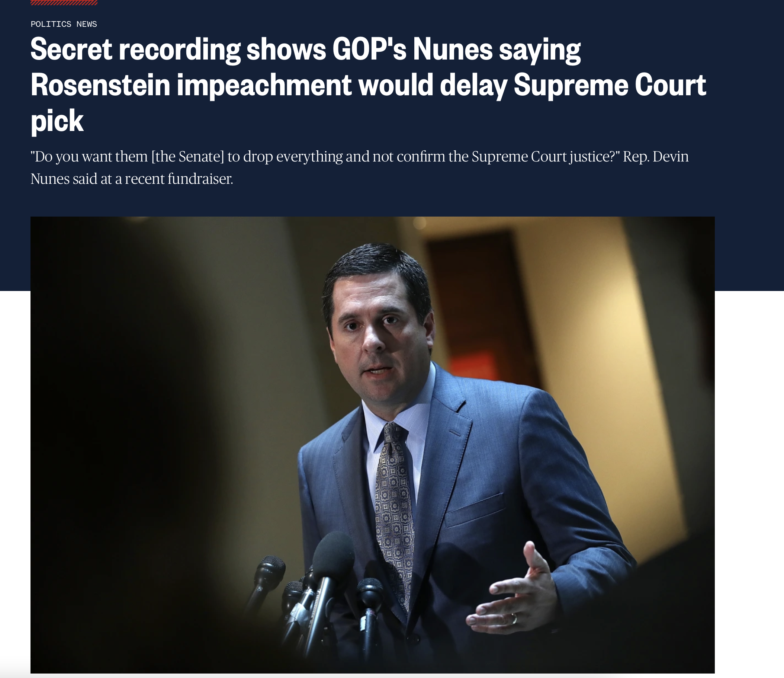Click "GOP's" in the article headline
The width and height of the screenshot is (784, 678).
(x=369, y=49)
